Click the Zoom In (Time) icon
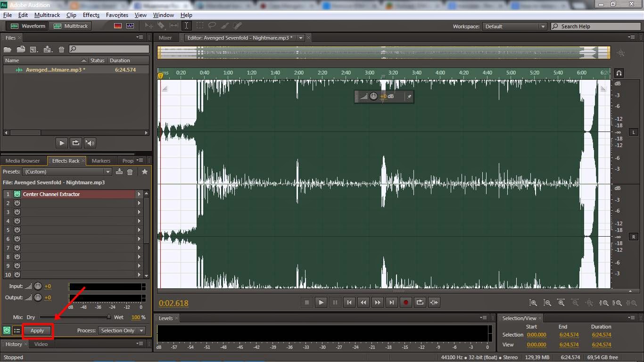644x362 pixels. pyautogui.click(x=561, y=303)
